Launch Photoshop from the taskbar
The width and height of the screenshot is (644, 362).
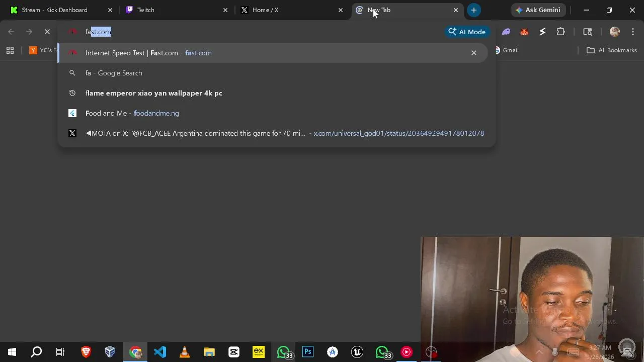(x=308, y=352)
